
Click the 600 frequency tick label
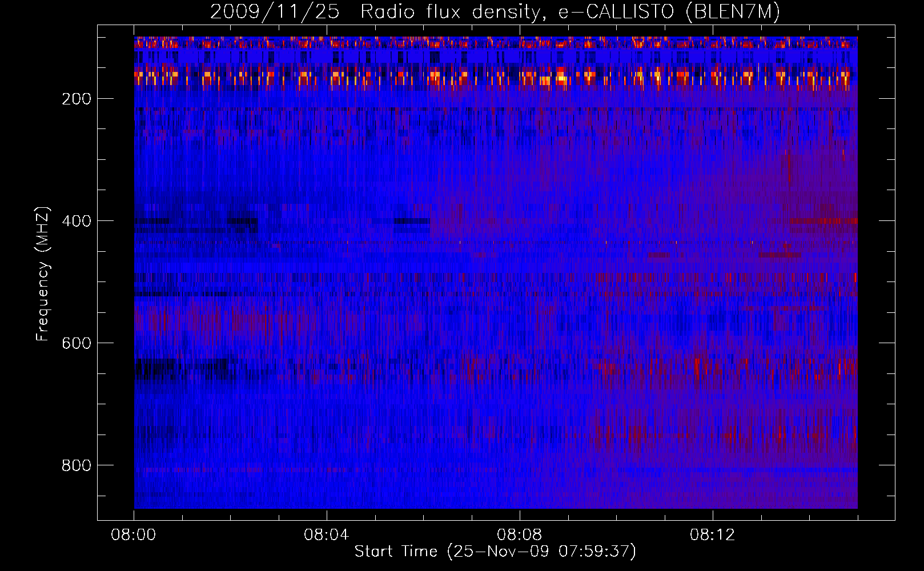pos(76,343)
